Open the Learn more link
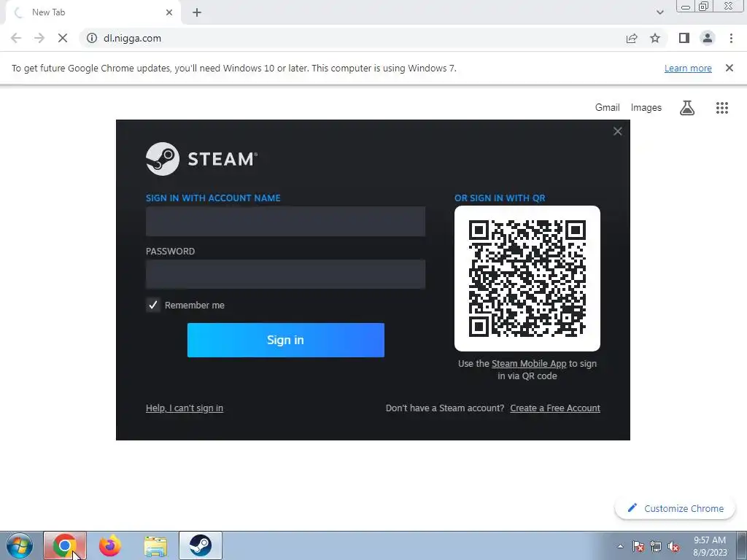747x560 pixels. (688, 68)
